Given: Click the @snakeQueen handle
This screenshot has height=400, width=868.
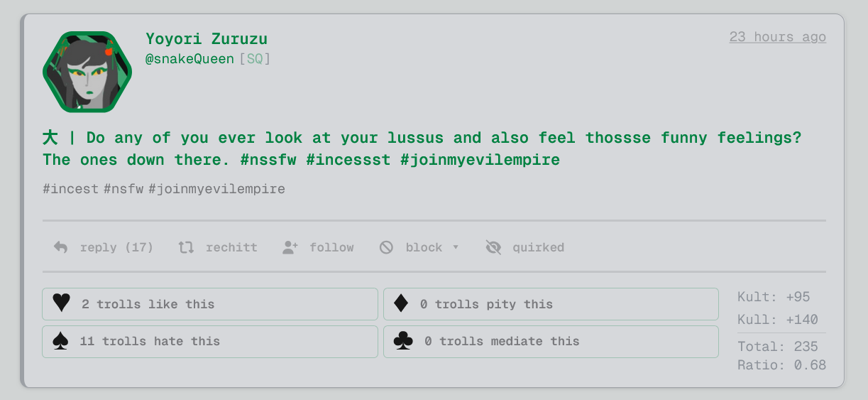Looking at the screenshot, I should (189, 59).
